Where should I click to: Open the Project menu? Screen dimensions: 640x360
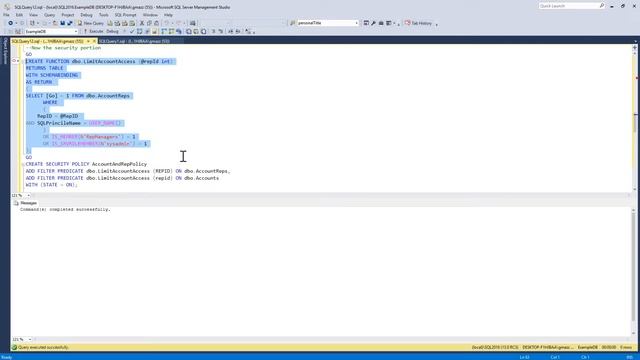pos(67,15)
